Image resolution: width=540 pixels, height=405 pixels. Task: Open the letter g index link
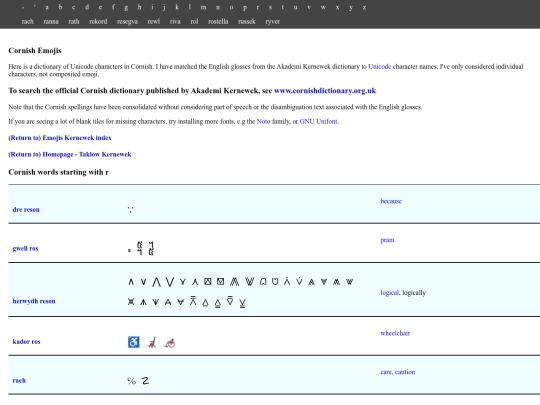pos(126,8)
